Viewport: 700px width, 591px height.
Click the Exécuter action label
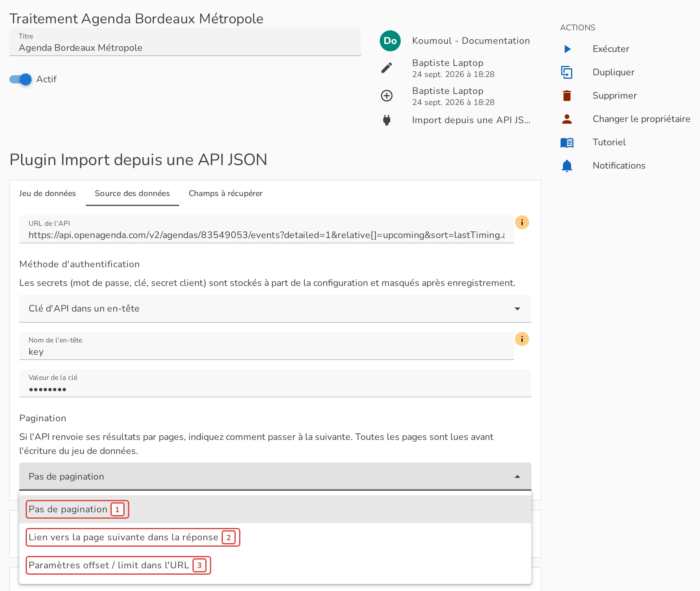click(x=610, y=49)
